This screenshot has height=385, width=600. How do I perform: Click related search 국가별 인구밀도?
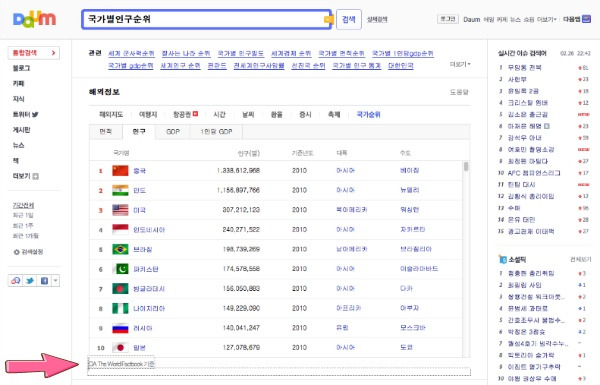pos(241,54)
